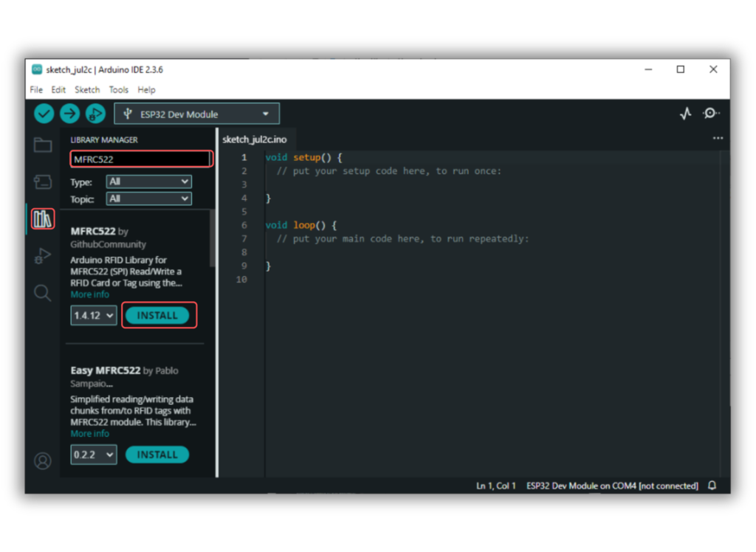Open the 1.4.12 version dropdown for MFRC522
The width and height of the screenshot is (756, 552).
[x=94, y=315]
